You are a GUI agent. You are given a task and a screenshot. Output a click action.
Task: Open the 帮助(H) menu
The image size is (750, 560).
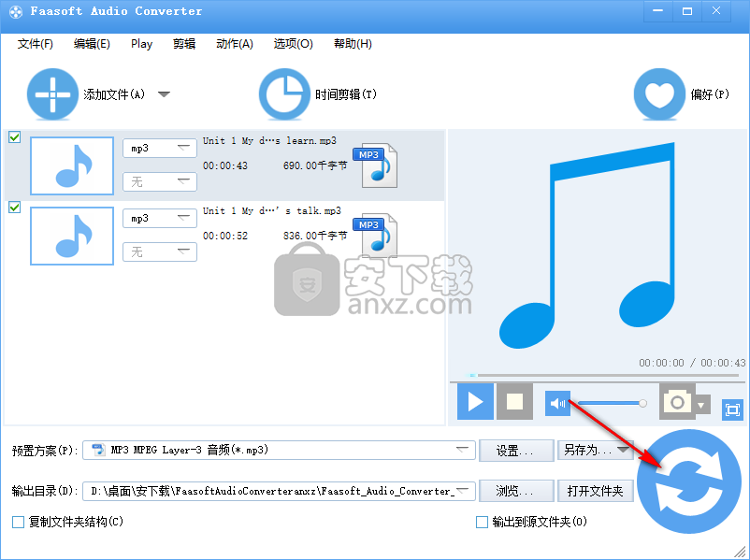[353, 44]
